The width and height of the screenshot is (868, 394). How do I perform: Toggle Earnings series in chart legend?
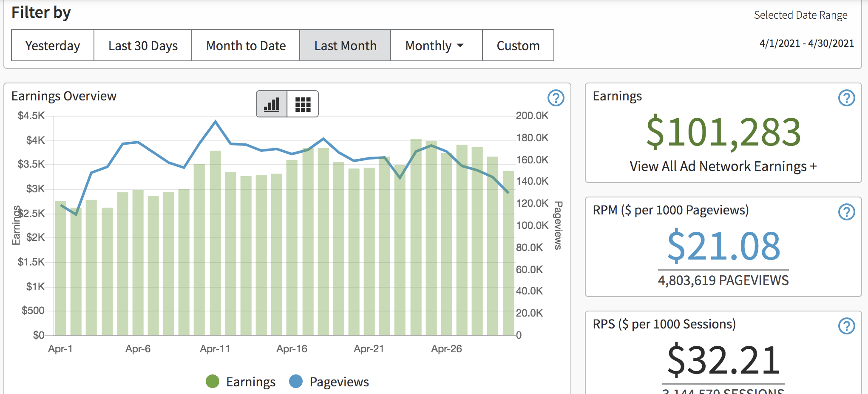(x=250, y=382)
